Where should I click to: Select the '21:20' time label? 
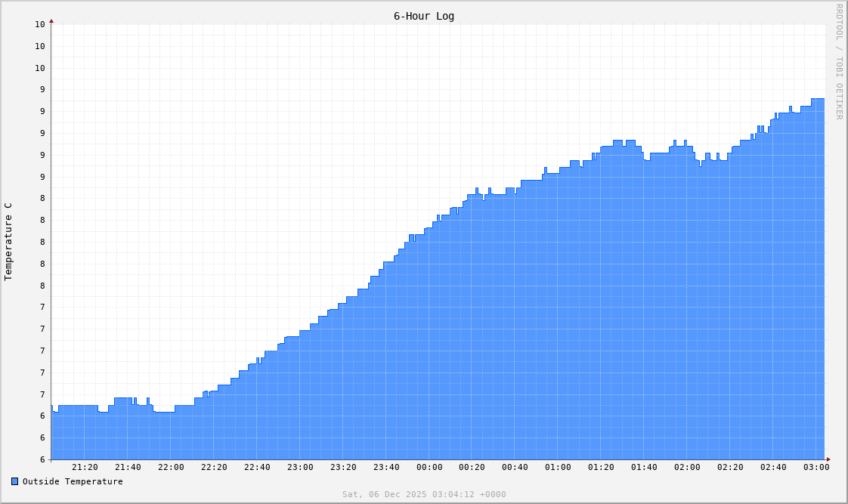coord(85,468)
